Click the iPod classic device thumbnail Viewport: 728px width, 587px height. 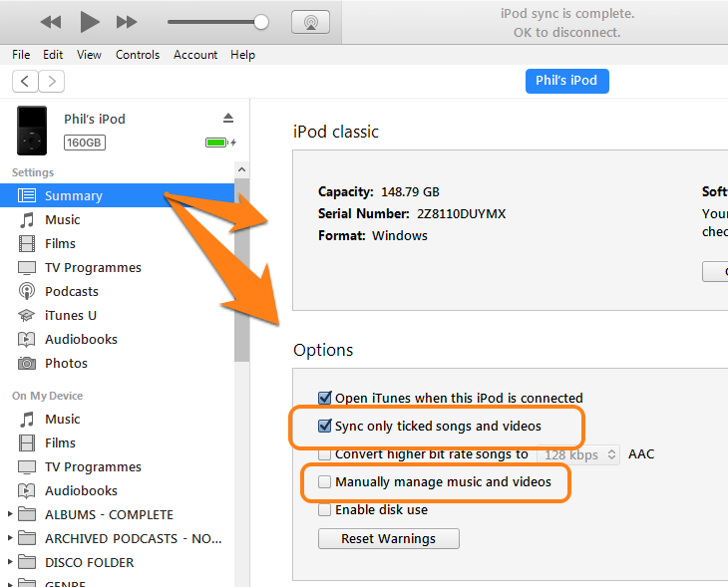(32, 131)
